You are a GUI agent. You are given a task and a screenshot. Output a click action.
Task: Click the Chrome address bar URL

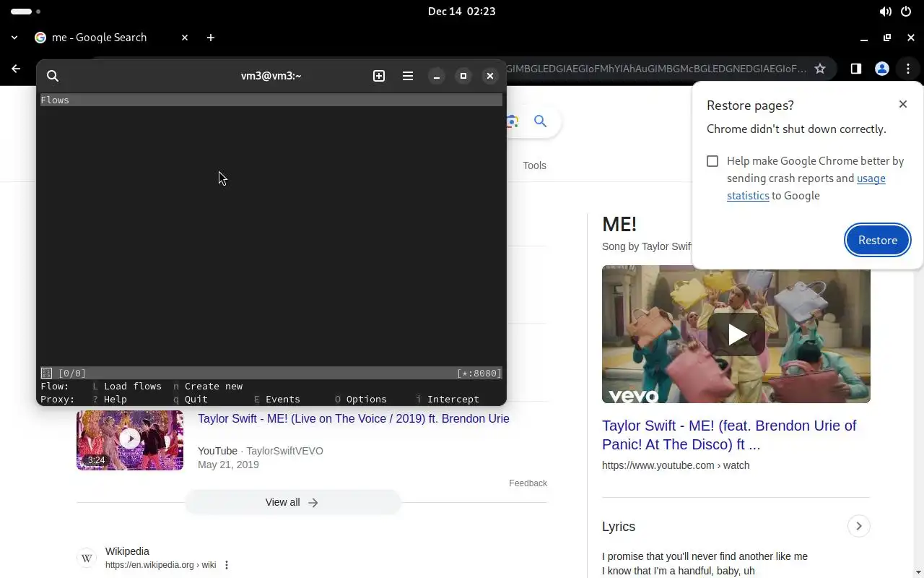pyautogui.click(x=655, y=69)
